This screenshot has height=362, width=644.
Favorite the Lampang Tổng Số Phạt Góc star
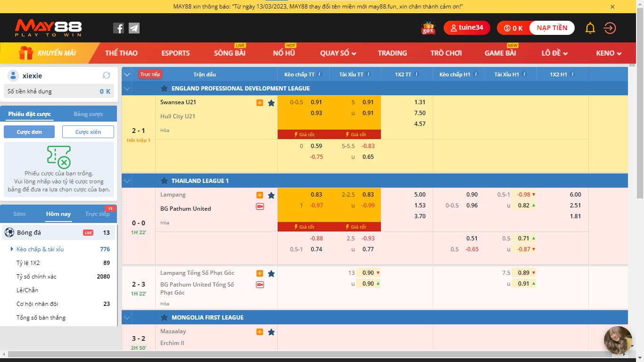click(271, 273)
